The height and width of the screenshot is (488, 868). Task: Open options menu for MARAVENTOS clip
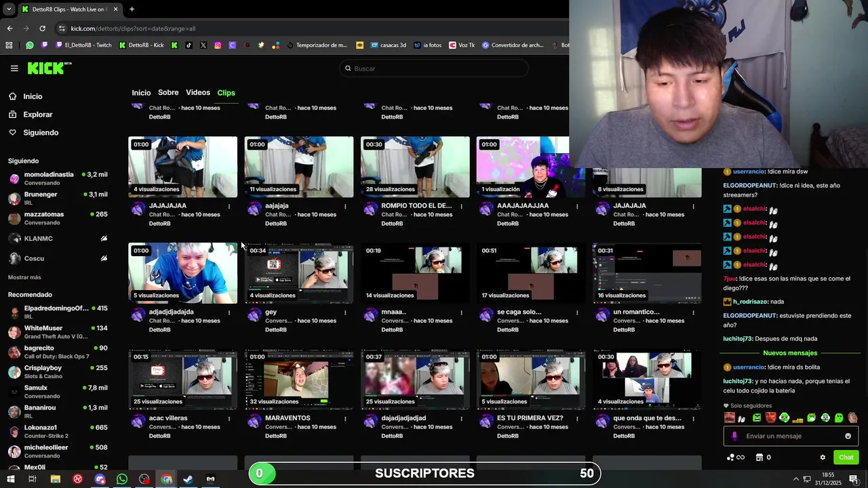345,419
